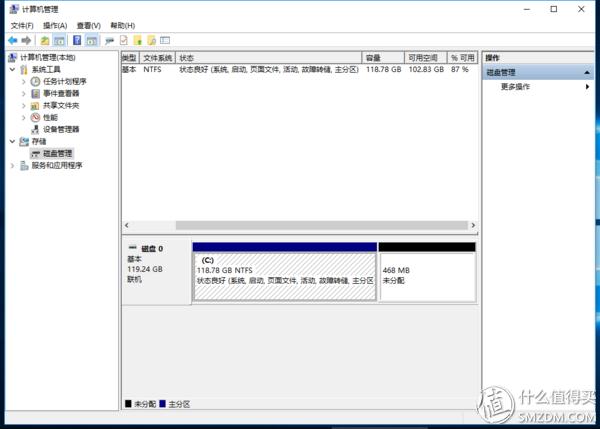Expand the 事件查看器 tree node

[23, 94]
